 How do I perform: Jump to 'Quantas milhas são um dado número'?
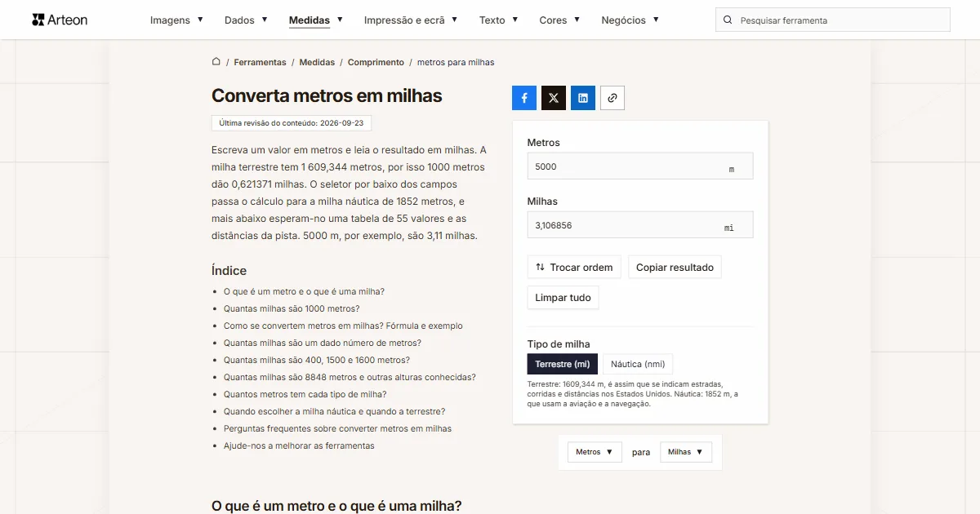pyautogui.click(x=323, y=343)
